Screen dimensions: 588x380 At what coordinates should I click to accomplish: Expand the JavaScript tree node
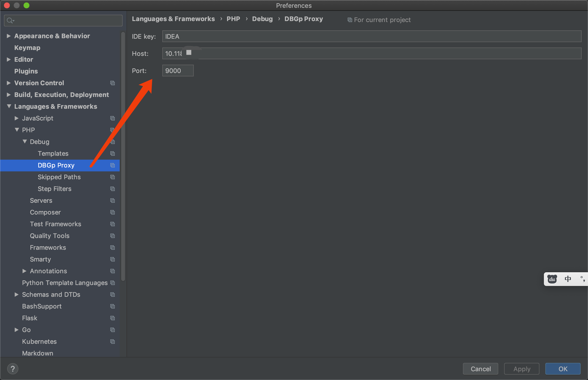tap(17, 118)
